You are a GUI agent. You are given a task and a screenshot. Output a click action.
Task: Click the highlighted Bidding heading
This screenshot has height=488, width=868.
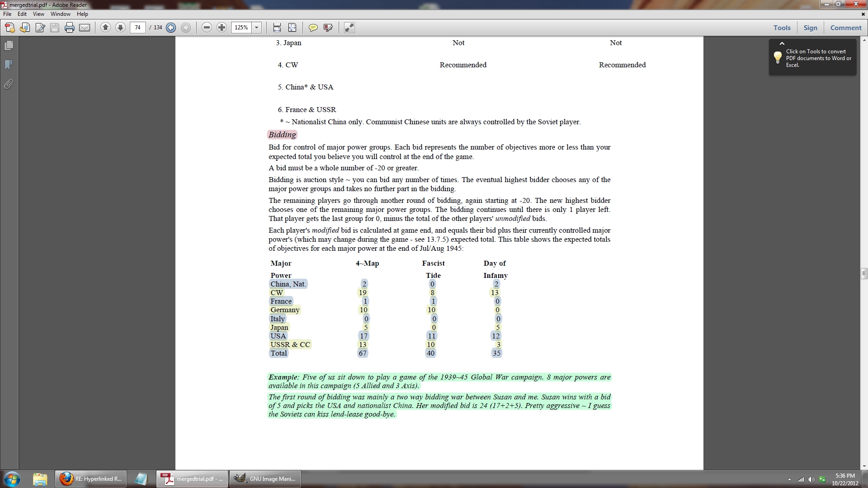(282, 135)
